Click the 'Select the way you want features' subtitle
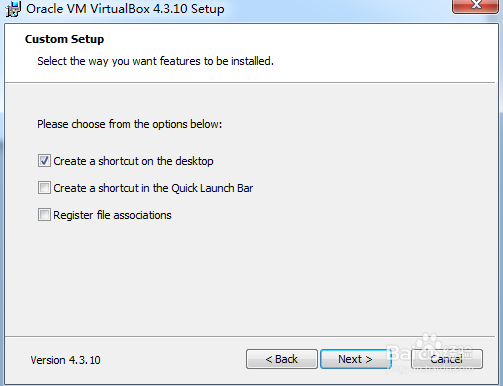The width and height of the screenshot is (503, 386). (155, 61)
